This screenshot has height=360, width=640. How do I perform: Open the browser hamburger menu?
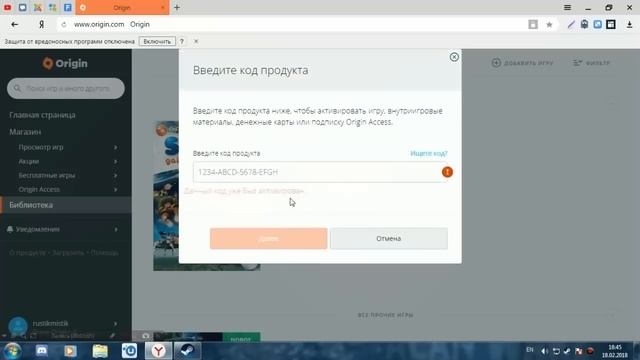pyautogui.click(x=567, y=8)
